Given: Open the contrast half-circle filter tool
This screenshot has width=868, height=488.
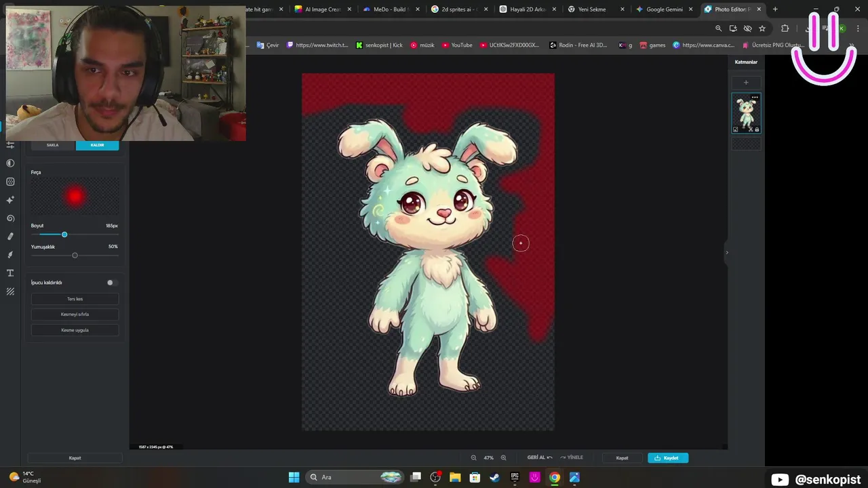Looking at the screenshot, I should click(x=10, y=163).
